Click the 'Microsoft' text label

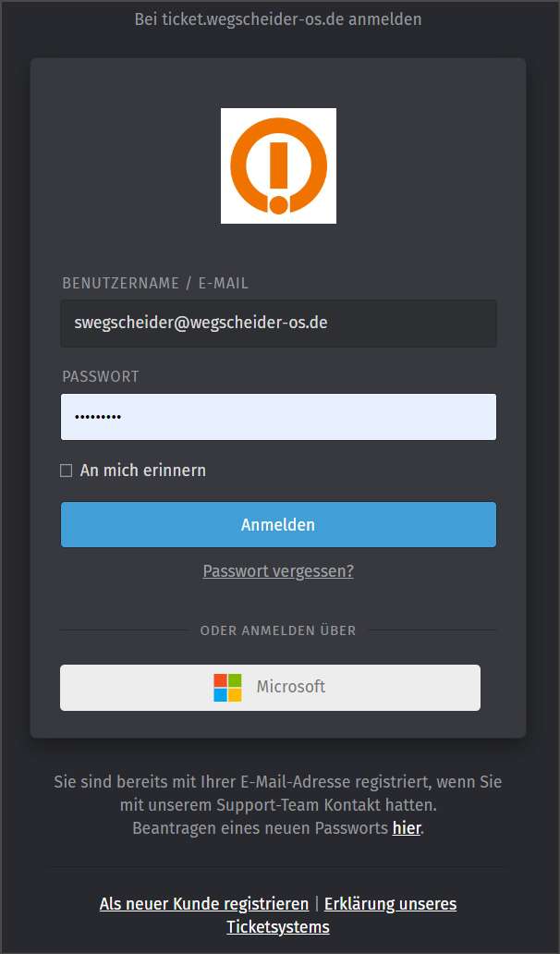291,687
